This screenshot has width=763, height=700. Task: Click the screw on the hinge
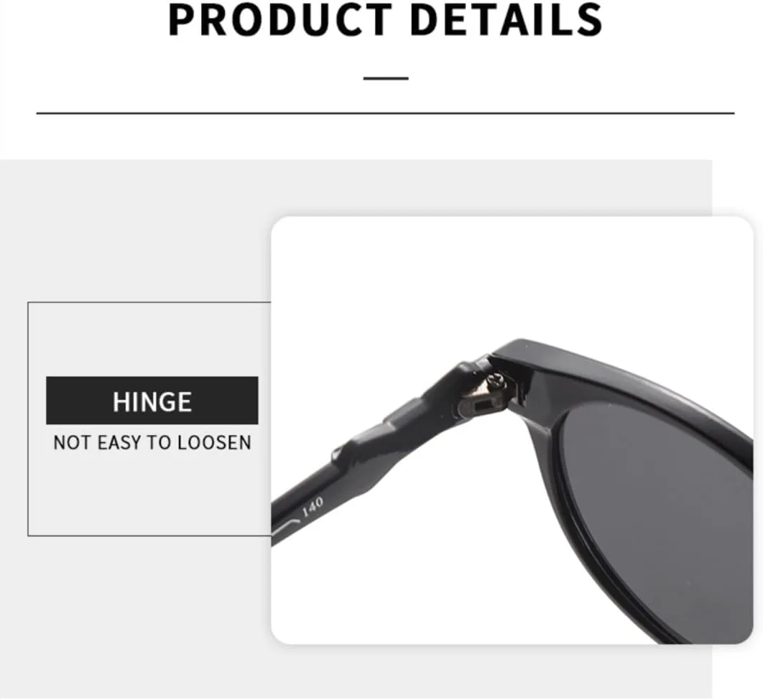coord(499,380)
